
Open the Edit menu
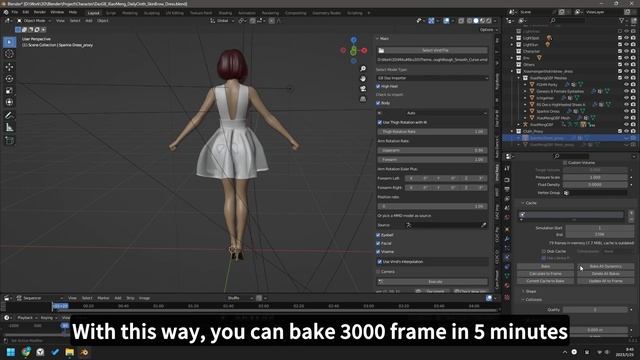point(26,12)
